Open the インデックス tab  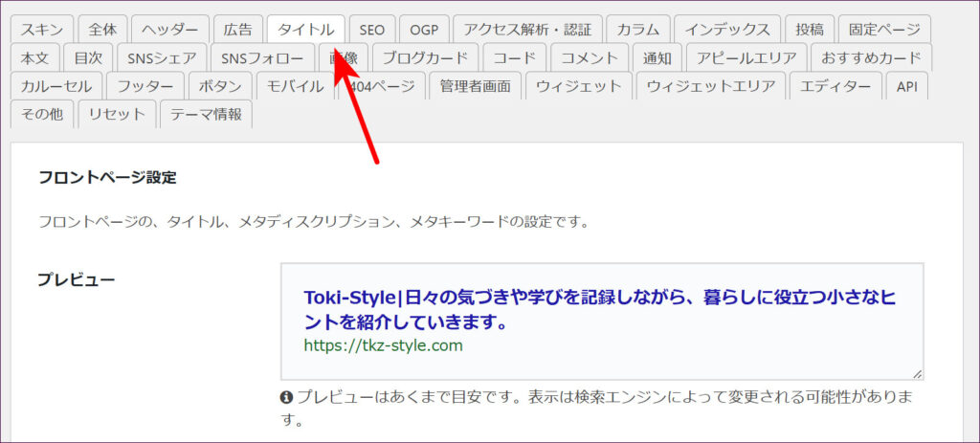tap(726, 30)
